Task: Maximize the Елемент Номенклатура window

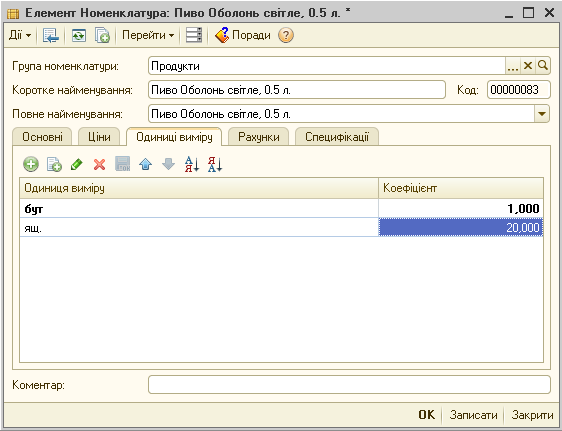Action: (528, 13)
